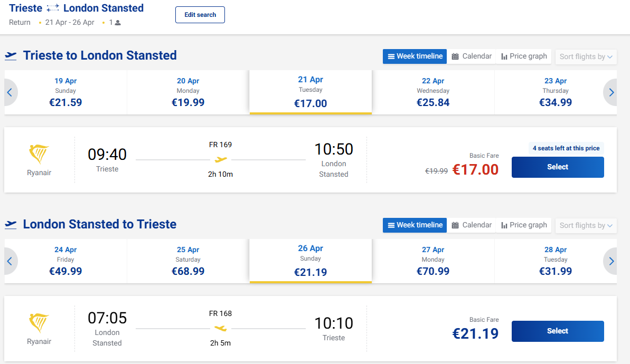Click next dates arrow for outbound flights

(x=611, y=92)
